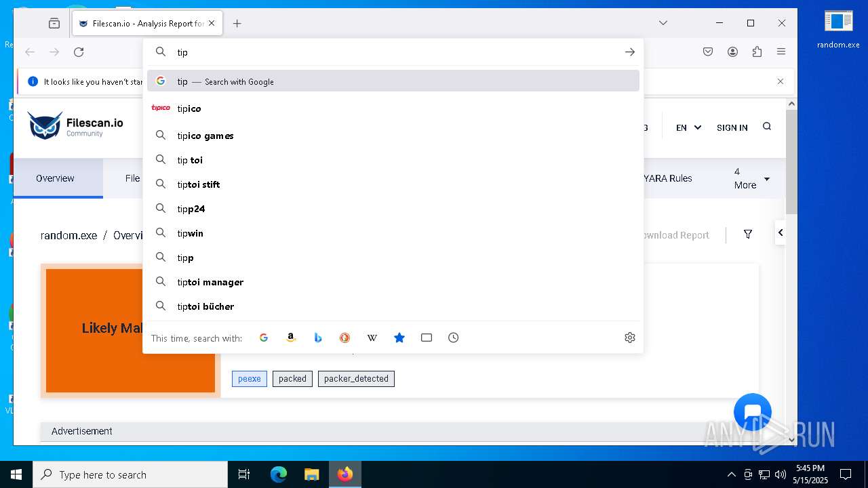This screenshot has height=488, width=868.
Task: Reload the current page
Action: [79, 52]
